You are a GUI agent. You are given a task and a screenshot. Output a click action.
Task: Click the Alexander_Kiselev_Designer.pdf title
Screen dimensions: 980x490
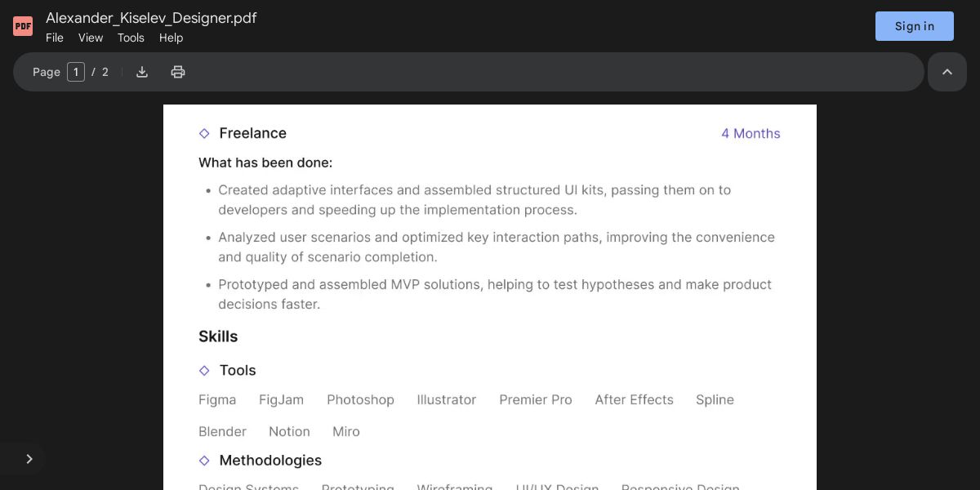tap(151, 18)
